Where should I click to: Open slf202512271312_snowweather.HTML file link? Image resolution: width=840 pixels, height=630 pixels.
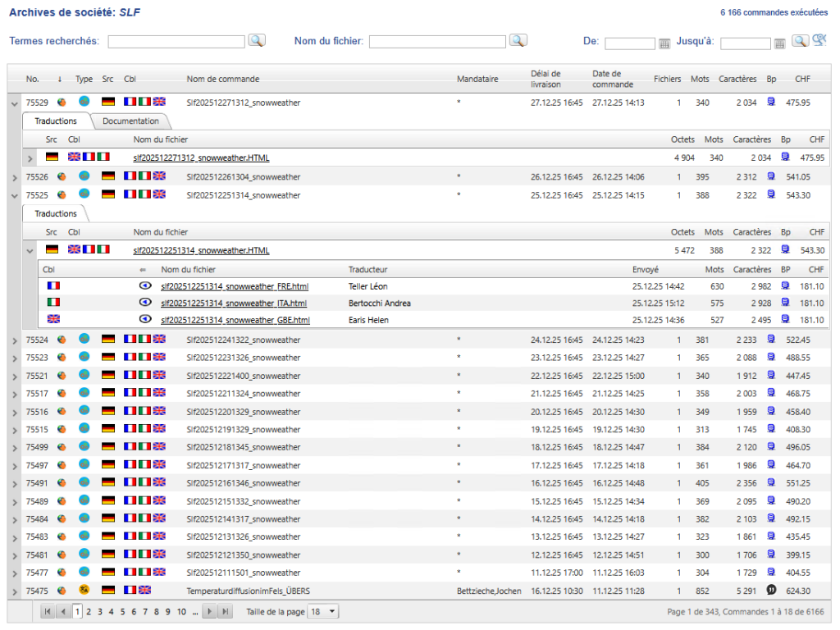tap(201, 157)
